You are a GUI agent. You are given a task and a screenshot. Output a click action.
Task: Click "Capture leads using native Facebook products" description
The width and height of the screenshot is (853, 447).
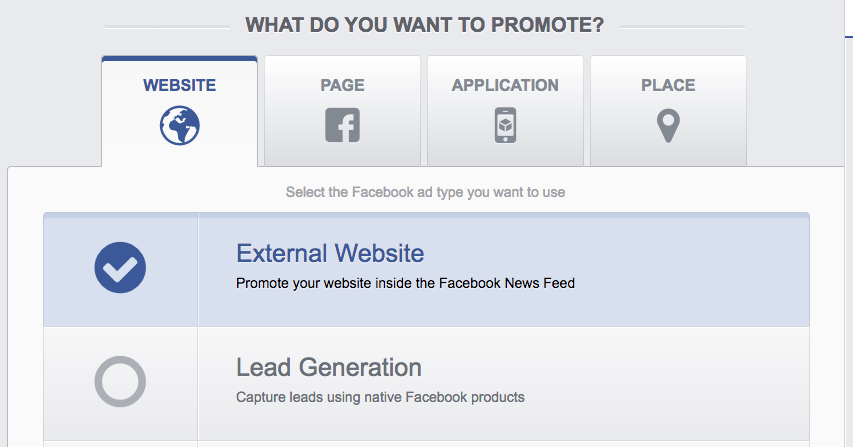pyautogui.click(x=380, y=397)
